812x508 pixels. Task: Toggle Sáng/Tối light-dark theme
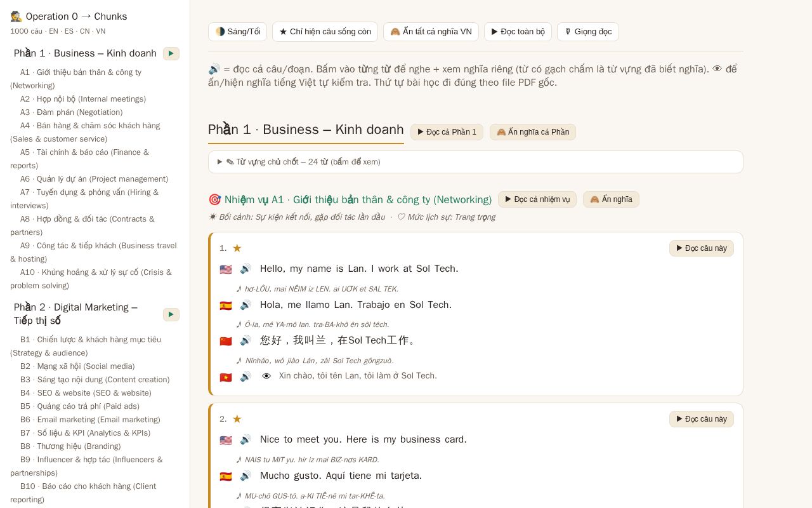(x=237, y=32)
